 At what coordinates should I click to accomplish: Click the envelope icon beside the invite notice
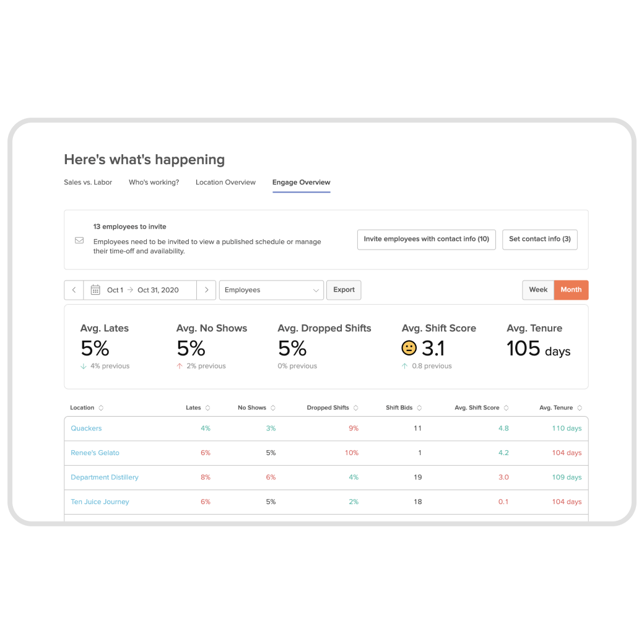tap(79, 239)
